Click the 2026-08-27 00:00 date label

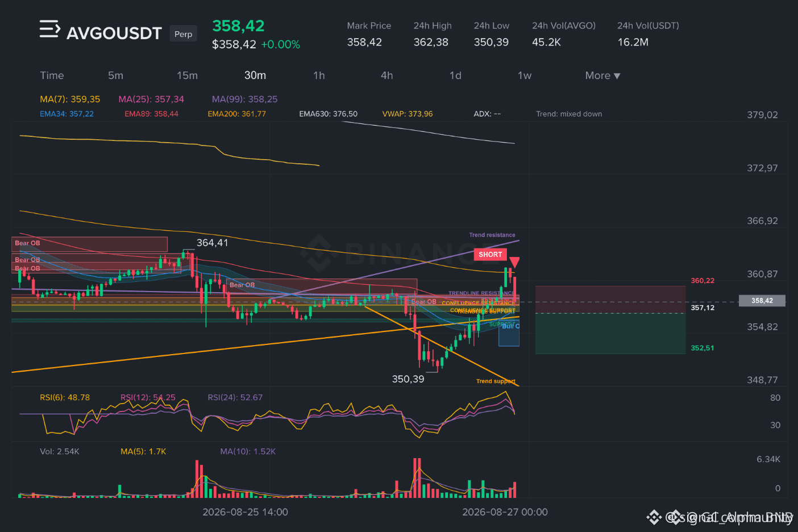(x=505, y=512)
